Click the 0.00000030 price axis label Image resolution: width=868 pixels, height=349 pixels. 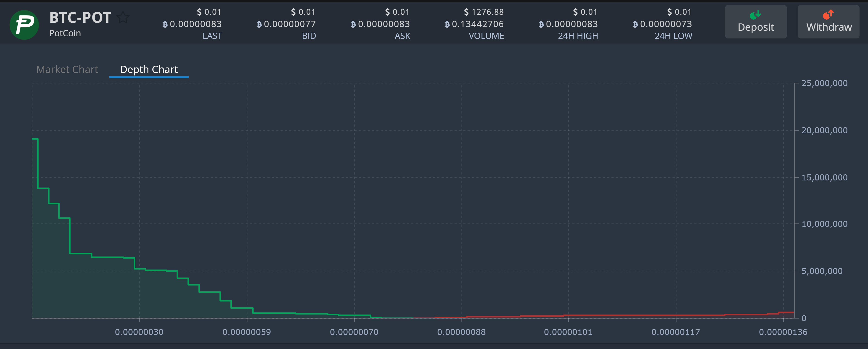[139, 332]
